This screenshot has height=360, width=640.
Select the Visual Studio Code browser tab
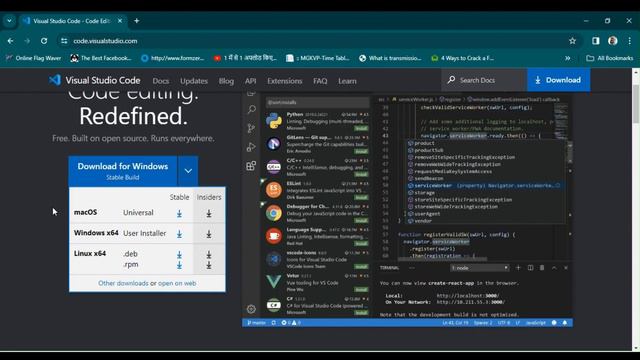pyautogui.click(x=73, y=21)
